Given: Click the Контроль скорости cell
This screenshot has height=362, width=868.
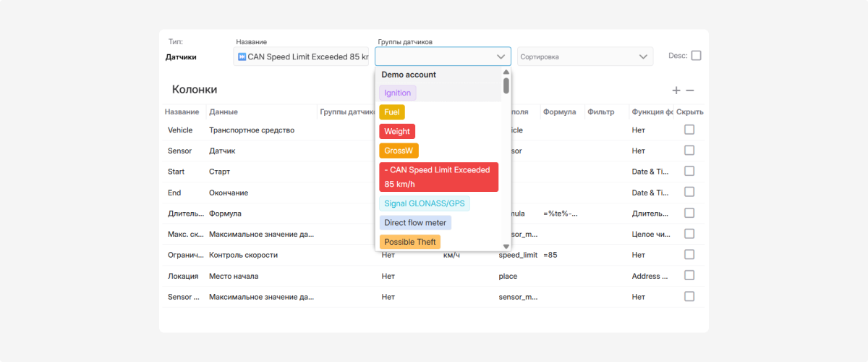Looking at the screenshot, I should (x=243, y=255).
